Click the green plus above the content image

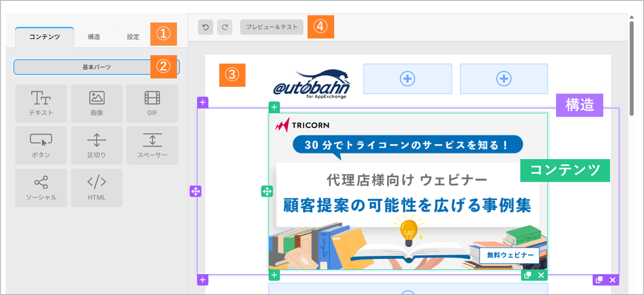(x=274, y=107)
